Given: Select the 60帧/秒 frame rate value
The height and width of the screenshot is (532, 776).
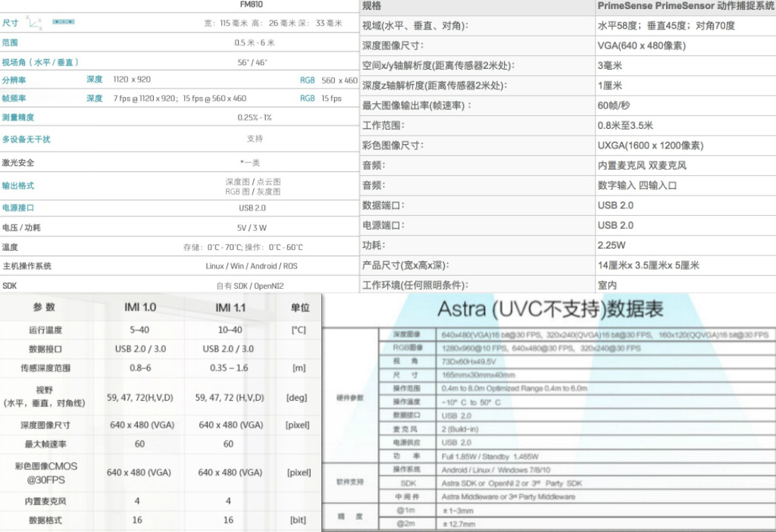Looking at the screenshot, I should [614, 105].
